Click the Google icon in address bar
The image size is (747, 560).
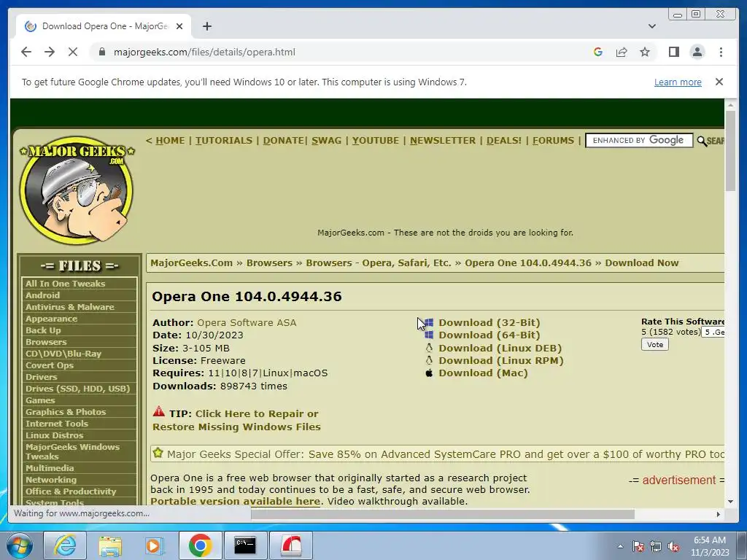point(598,52)
